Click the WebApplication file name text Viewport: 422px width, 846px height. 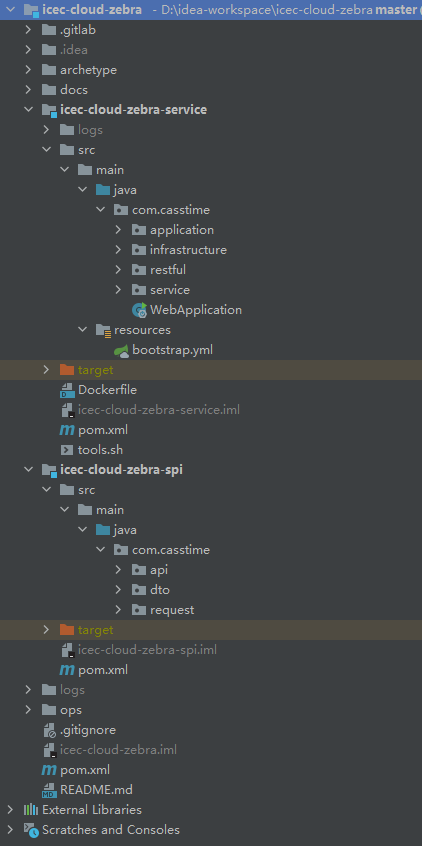[x=196, y=310]
